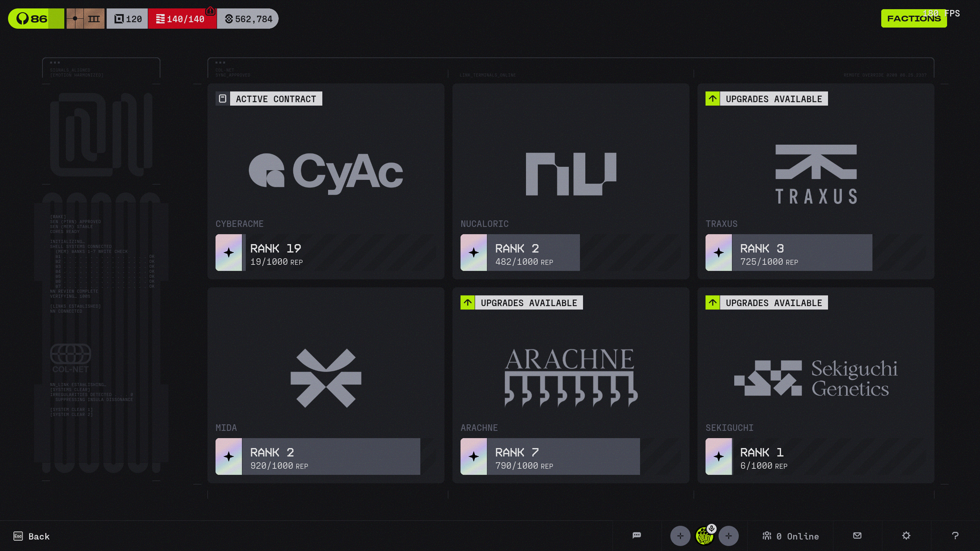The width and height of the screenshot is (980, 551).
Task: Add a teammate with right plus slot
Action: click(728, 536)
